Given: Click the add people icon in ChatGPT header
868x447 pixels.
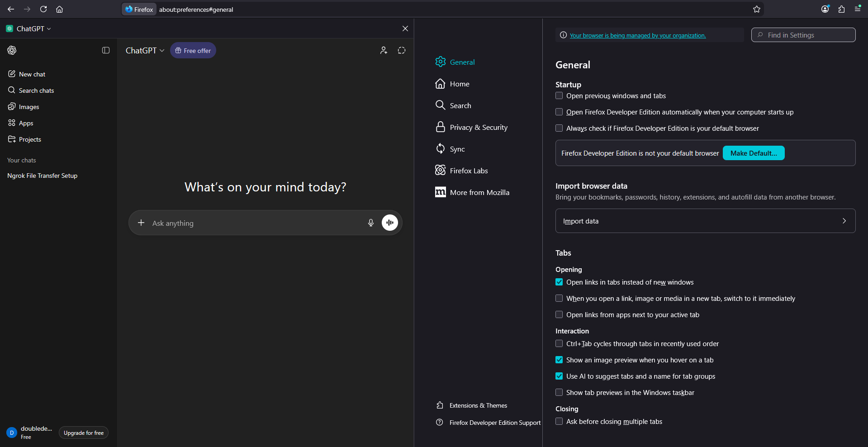Looking at the screenshot, I should coord(384,50).
